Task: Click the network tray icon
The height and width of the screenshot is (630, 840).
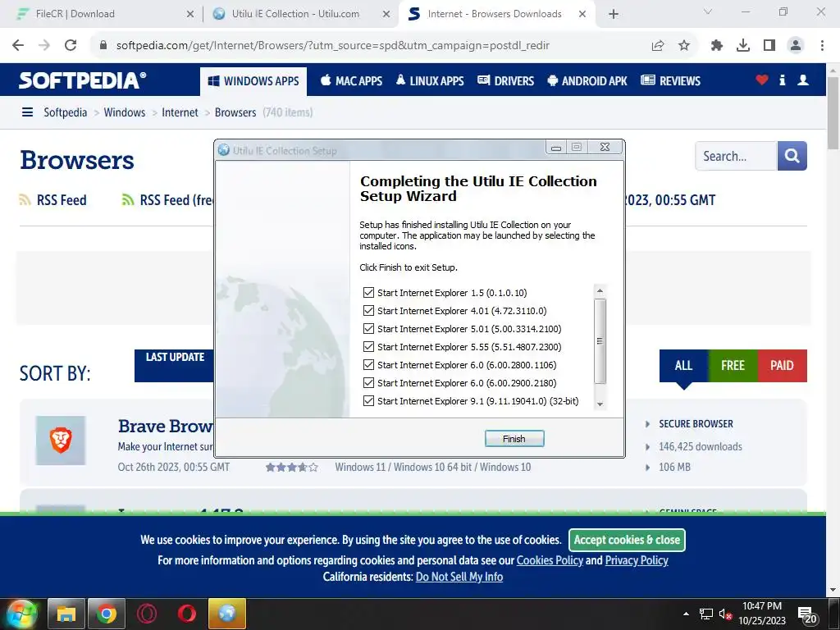Action: click(x=706, y=614)
